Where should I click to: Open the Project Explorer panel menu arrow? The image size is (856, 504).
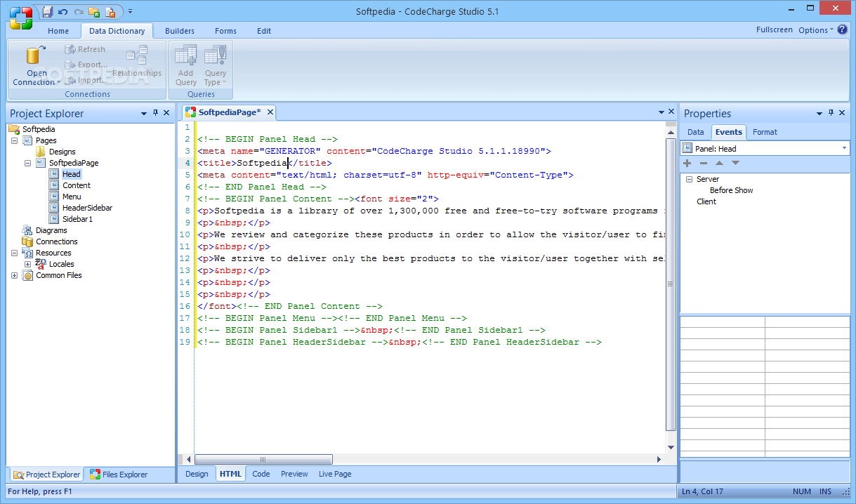tap(144, 113)
